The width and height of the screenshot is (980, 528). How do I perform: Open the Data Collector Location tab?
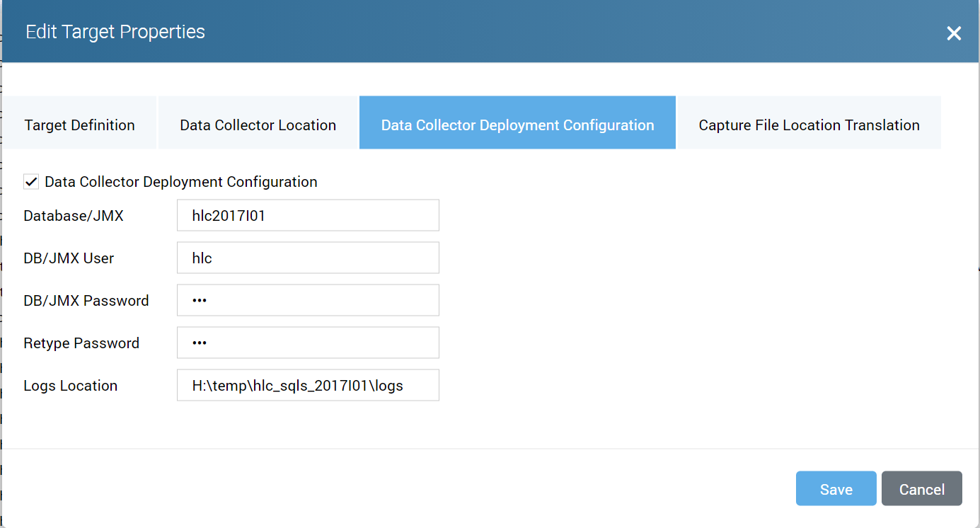click(x=258, y=125)
